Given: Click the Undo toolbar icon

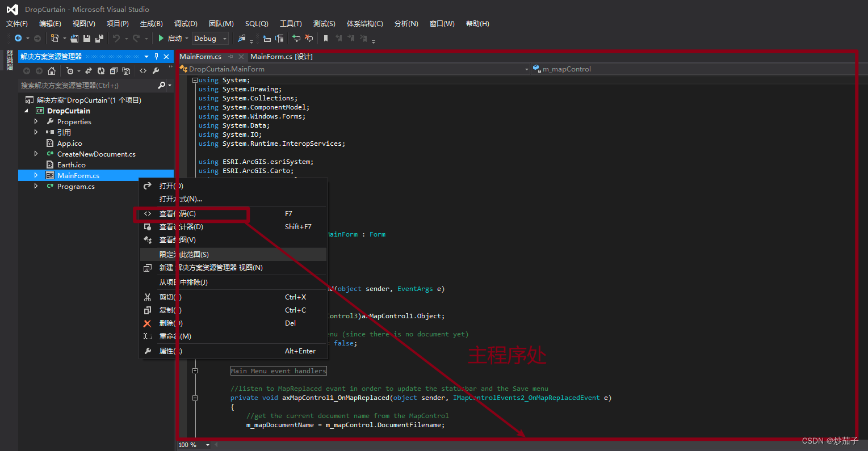Looking at the screenshot, I should 116,38.
